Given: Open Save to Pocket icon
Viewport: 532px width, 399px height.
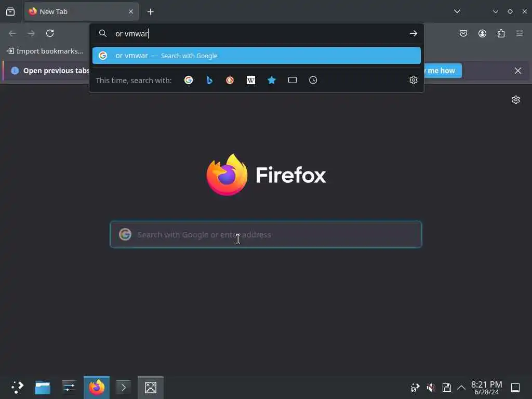Looking at the screenshot, I should coord(463,33).
